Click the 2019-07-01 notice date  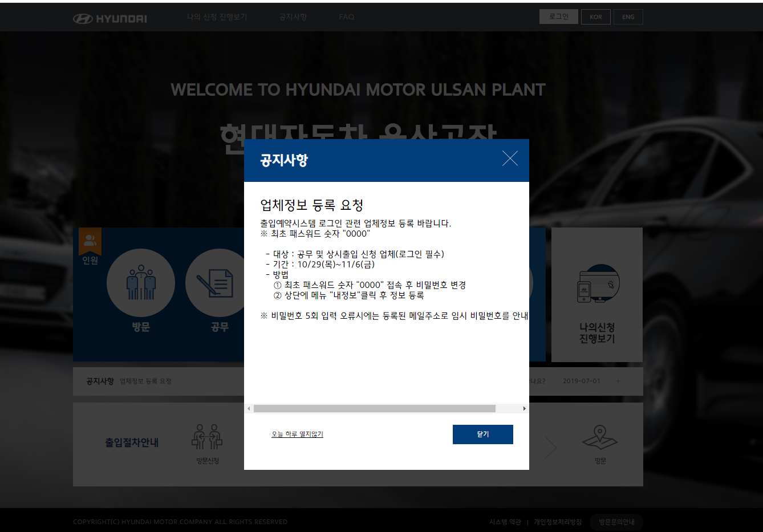tap(581, 381)
